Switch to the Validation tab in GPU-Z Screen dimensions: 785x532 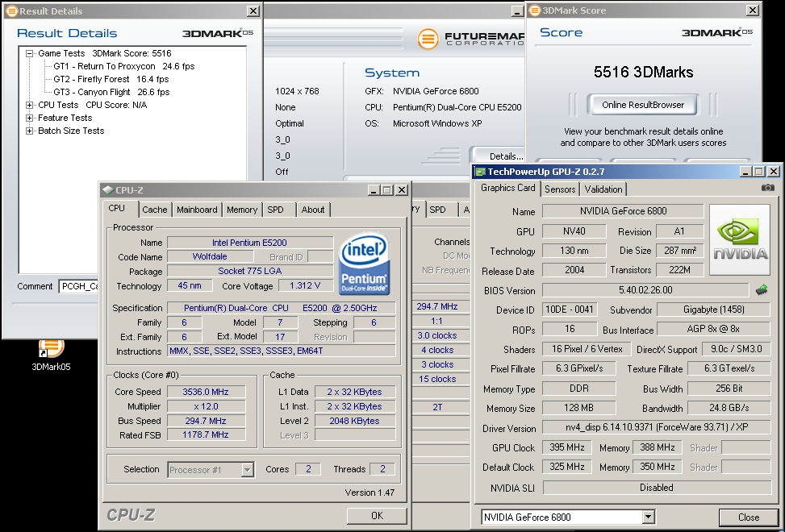pos(603,189)
